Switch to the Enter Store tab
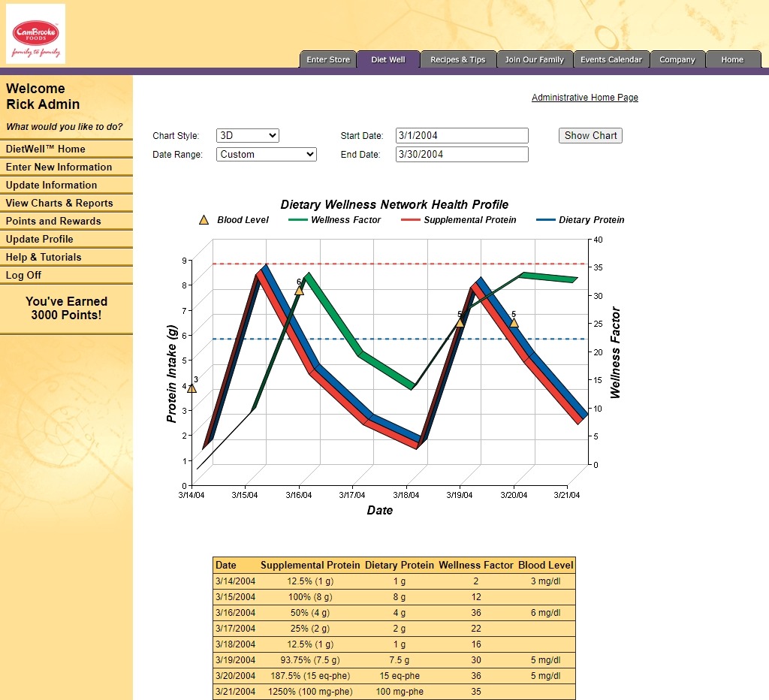The height and width of the screenshot is (700, 769). click(328, 60)
